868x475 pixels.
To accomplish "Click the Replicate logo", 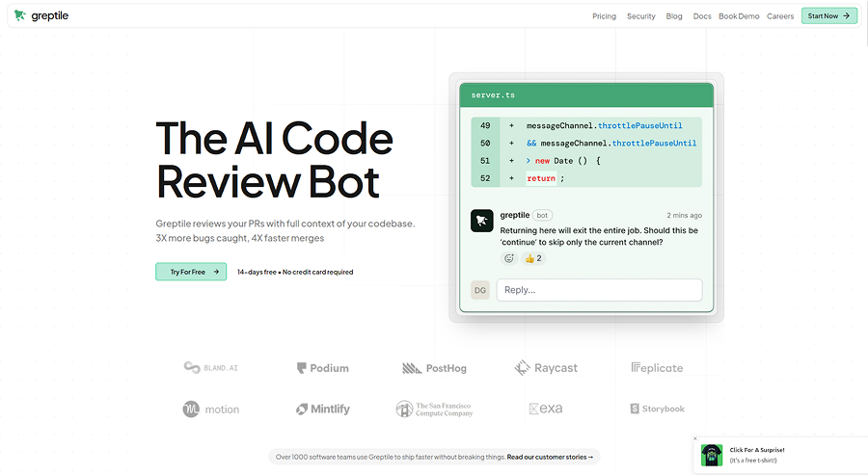I will pyautogui.click(x=657, y=368).
